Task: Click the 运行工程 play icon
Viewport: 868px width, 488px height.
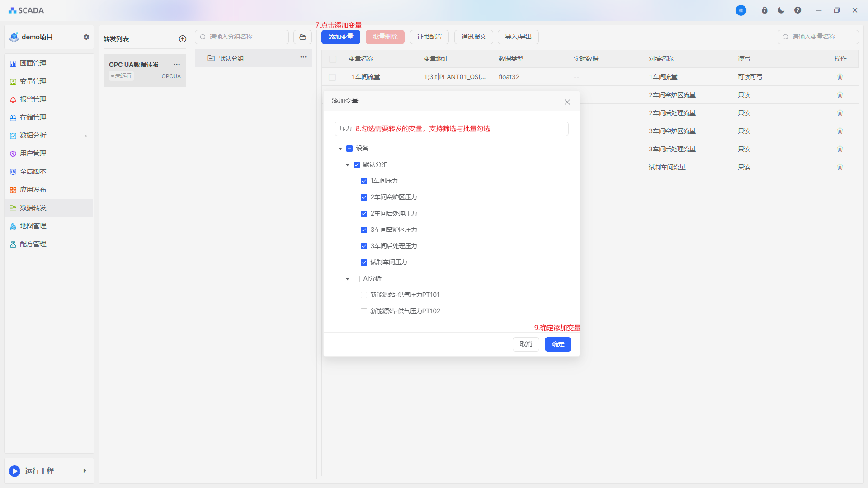Action: pos(14,471)
